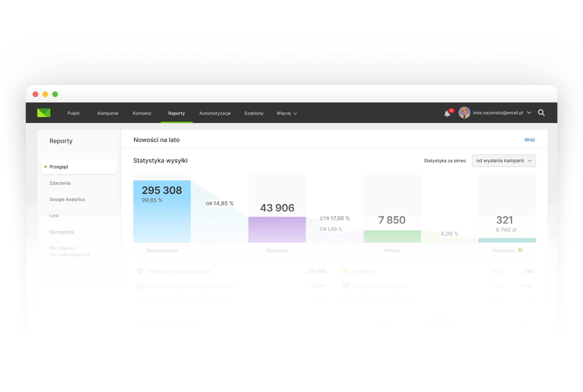The image size is (583, 392).
Task: Click the Konwersje help question icon
Action: point(520,250)
